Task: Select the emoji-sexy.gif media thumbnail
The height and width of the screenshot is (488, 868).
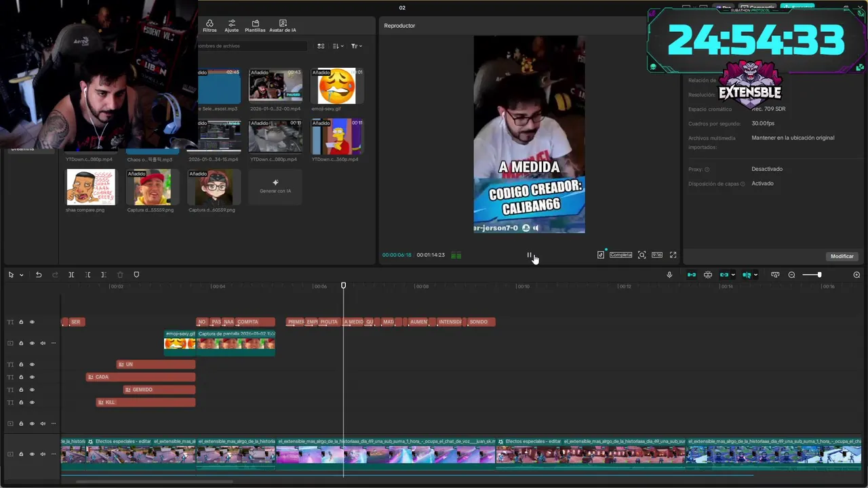Action: 336,86
